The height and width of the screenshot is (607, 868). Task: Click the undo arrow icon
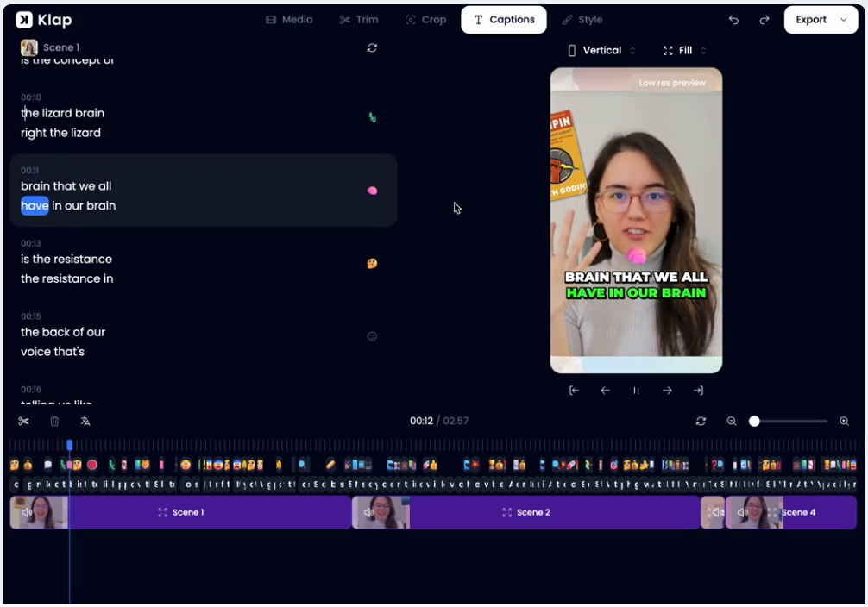tap(733, 20)
